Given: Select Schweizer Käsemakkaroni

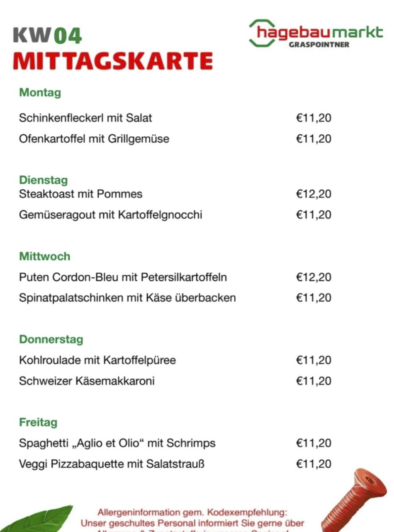Looking at the screenshot, I should point(87,381).
